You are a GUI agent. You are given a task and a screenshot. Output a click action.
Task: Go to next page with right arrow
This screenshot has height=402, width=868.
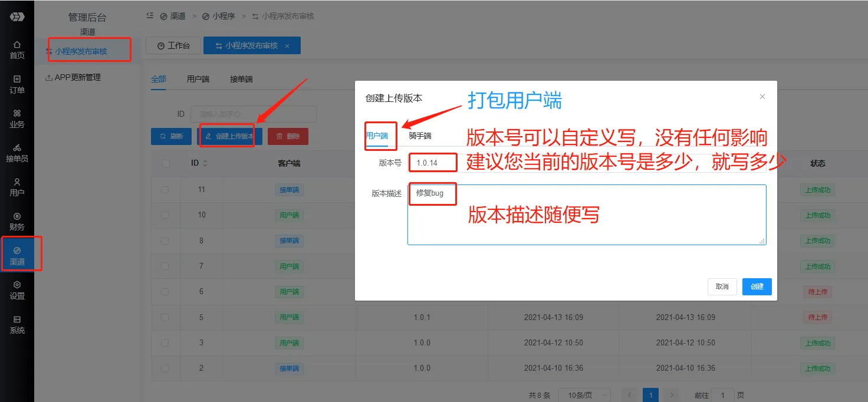coord(671,395)
